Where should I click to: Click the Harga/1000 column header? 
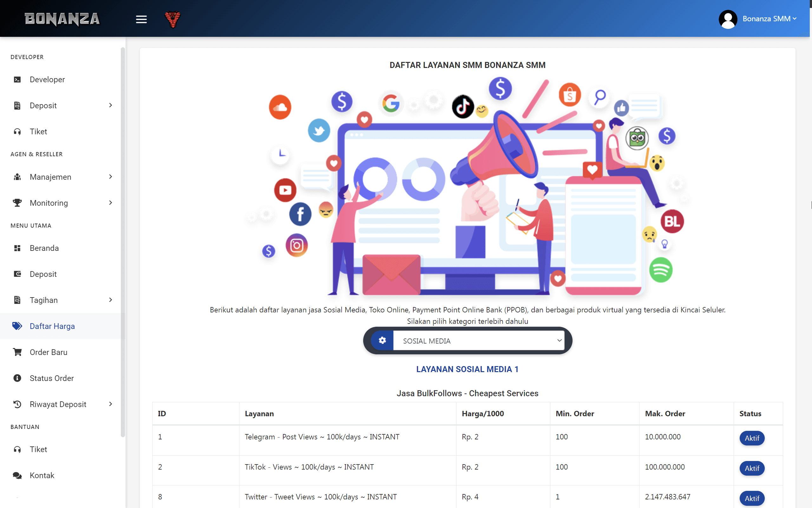483,414
